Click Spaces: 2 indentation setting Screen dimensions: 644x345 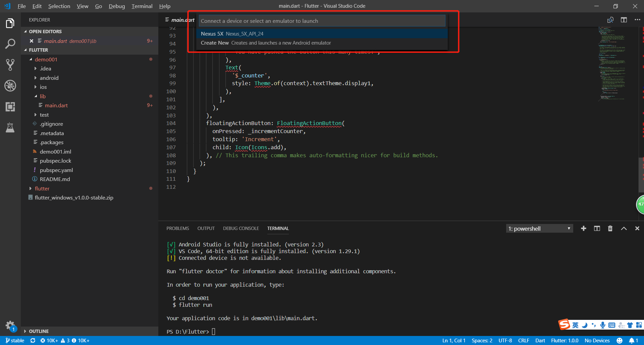pyautogui.click(x=482, y=340)
